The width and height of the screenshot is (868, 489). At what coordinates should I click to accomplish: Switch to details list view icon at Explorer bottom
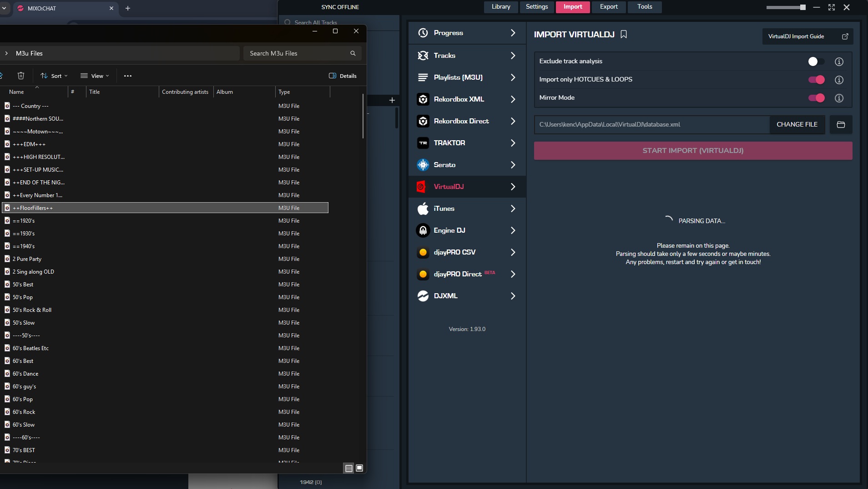coord(349,468)
